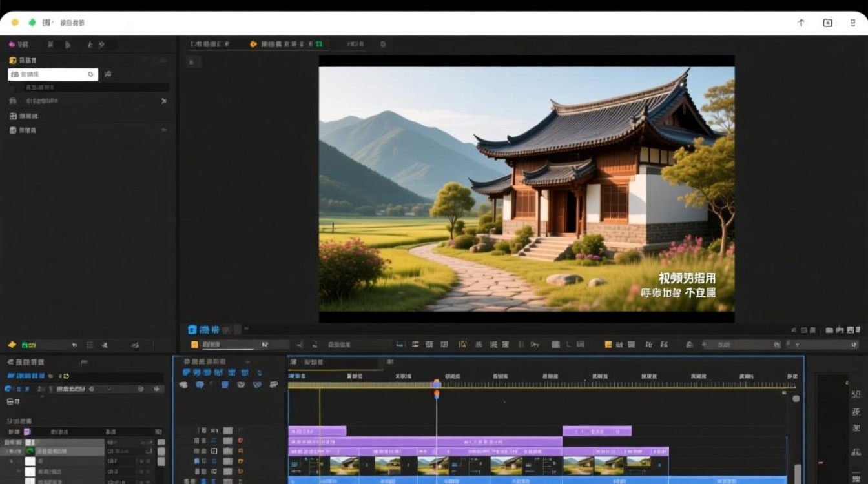Click the blue document icon above timeline toolbar
The height and width of the screenshot is (484, 868).
click(x=192, y=329)
